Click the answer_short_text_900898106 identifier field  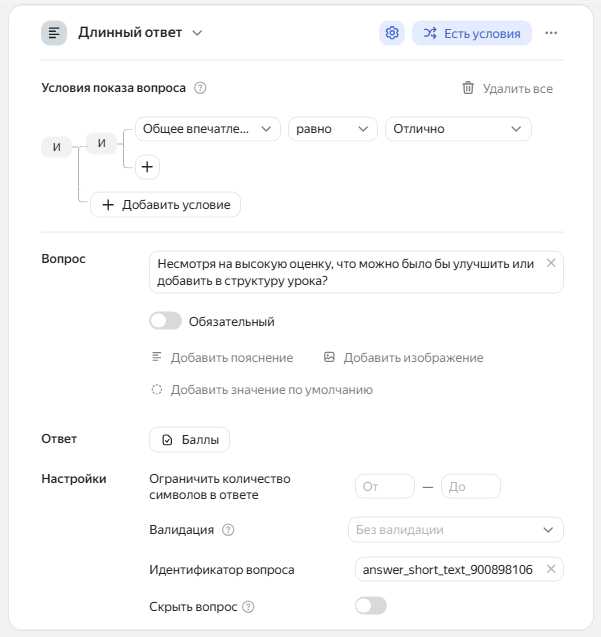click(x=459, y=569)
